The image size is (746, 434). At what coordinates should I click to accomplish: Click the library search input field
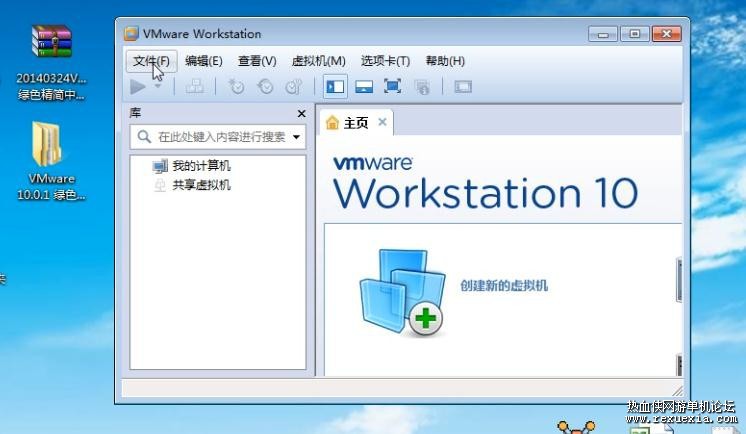(217, 137)
